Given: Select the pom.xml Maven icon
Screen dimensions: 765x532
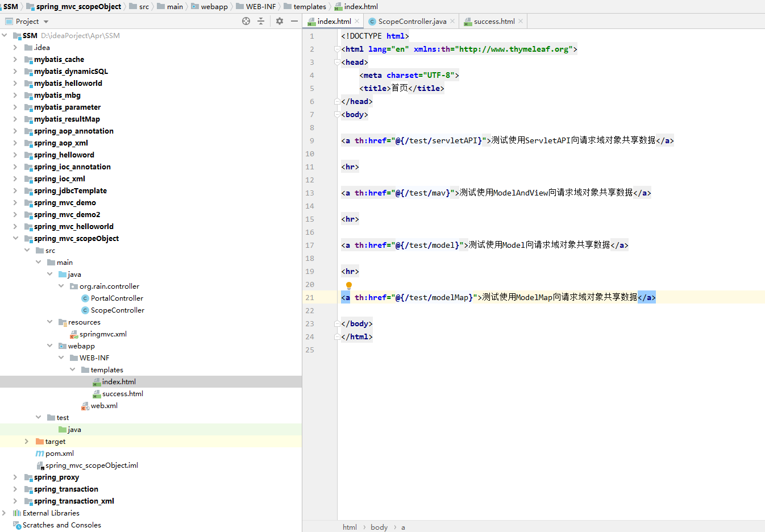Looking at the screenshot, I should [40, 454].
